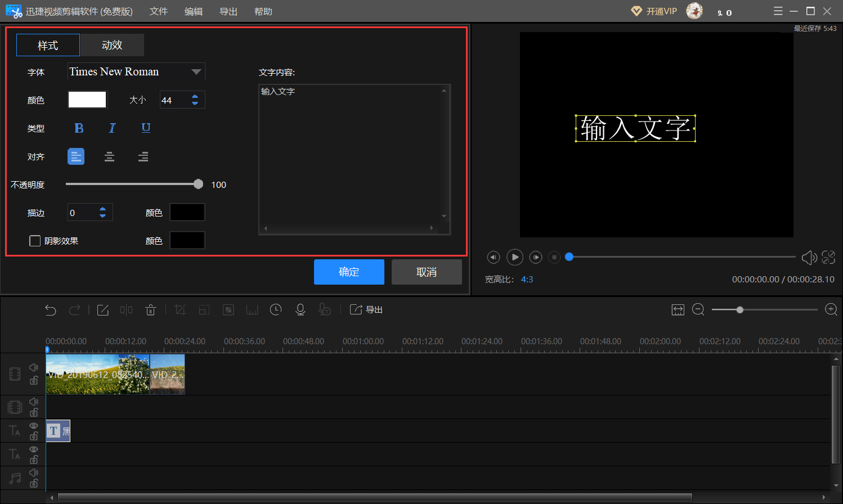This screenshot has height=504, width=843.
Task: Change the shadow color swatch
Action: pos(187,240)
